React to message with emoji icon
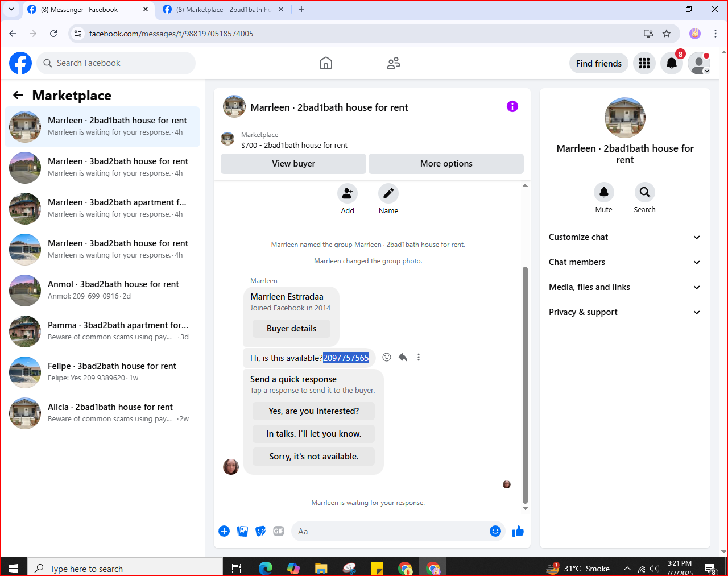Screen dimensions: 728x576 click(x=387, y=357)
